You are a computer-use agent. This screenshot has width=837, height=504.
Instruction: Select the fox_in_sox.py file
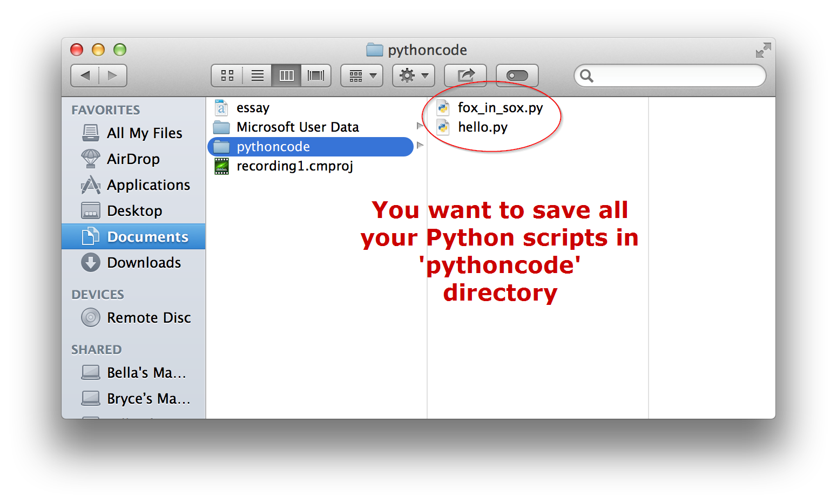[x=500, y=108]
